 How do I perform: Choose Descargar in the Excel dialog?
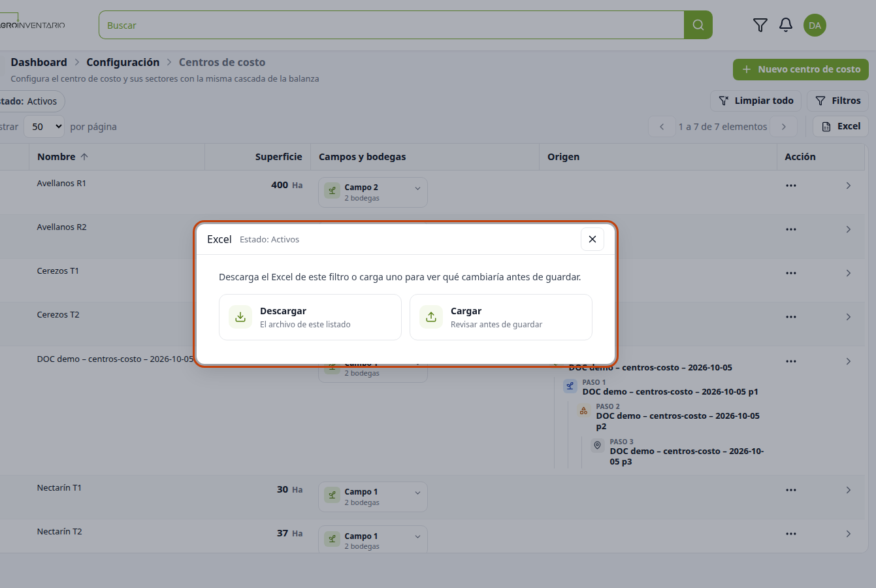[x=310, y=317]
